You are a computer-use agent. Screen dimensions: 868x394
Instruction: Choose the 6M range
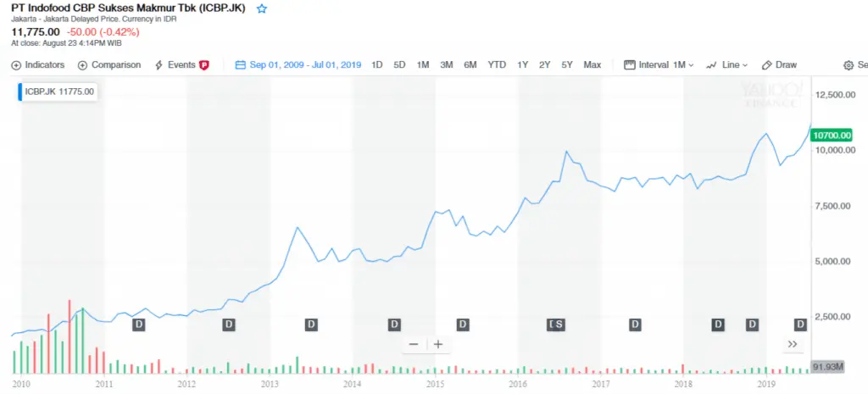click(470, 64)
